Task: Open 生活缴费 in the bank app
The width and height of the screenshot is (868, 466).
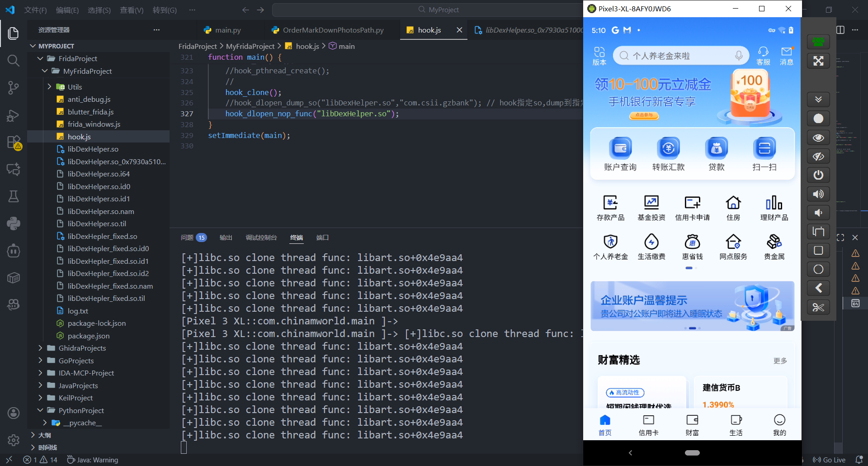Action: point(651,247)
